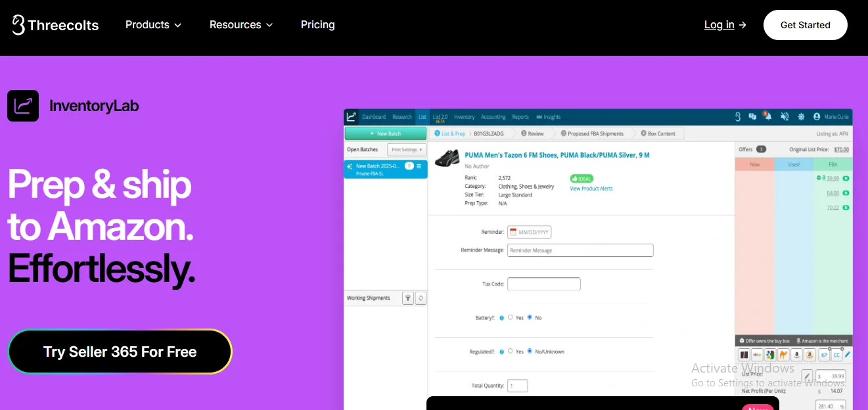Switch to the Research tab
Image resolution: width=868 pixels, height=410 pixels.
coord(402,117)
